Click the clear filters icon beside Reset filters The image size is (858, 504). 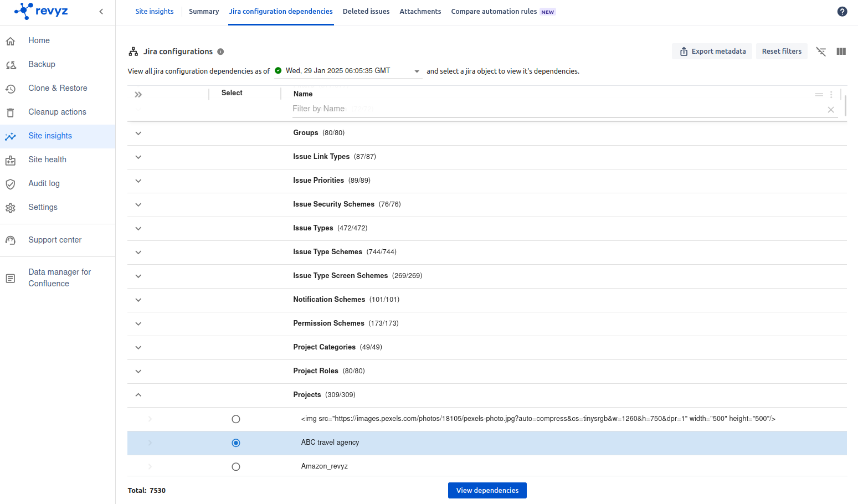pyautogui.click(x=821, y=52)
